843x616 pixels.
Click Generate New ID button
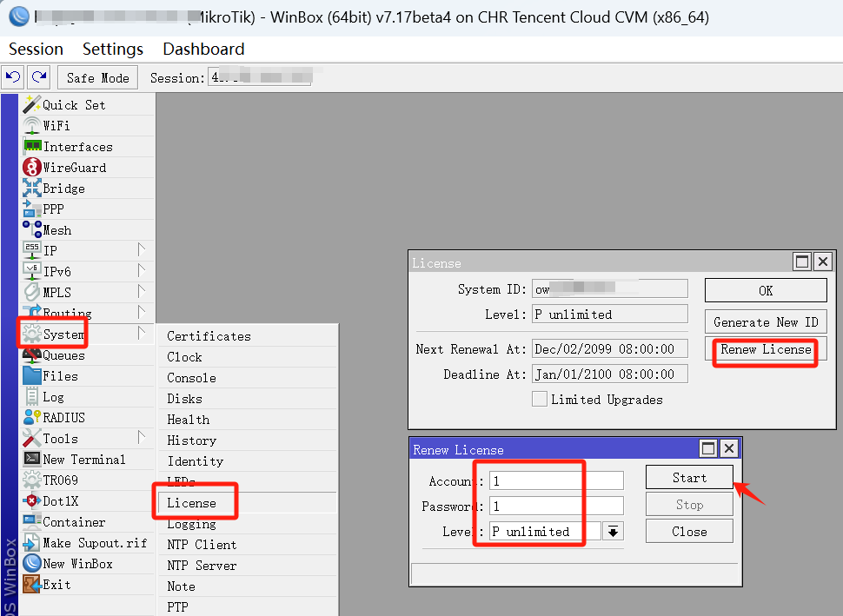pos(766,322)
